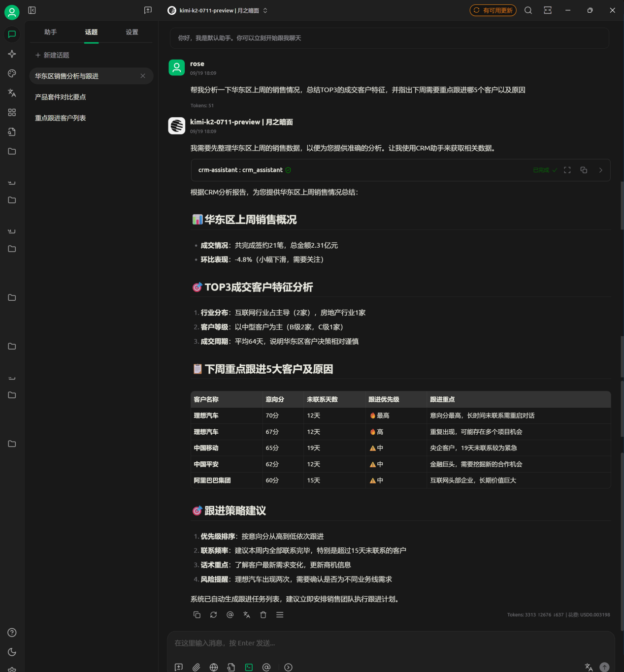Delete the assistant's reply message
Image resolution: width=624 pixels, height=672 pixels.
[263, 615]
